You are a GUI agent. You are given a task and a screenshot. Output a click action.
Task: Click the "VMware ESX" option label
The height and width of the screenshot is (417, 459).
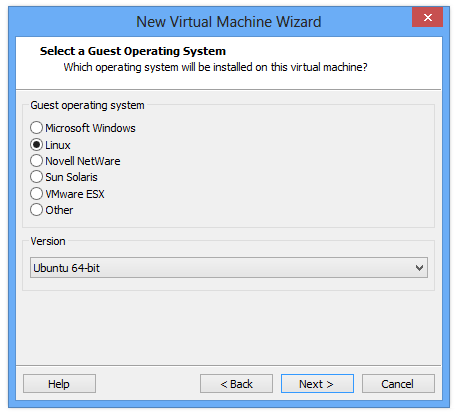tap(75, 194)
